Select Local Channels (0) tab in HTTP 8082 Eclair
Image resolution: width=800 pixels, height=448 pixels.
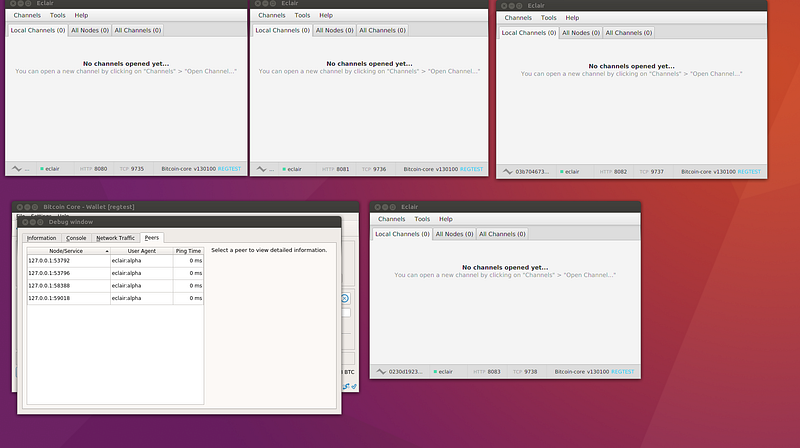point(529,33)
